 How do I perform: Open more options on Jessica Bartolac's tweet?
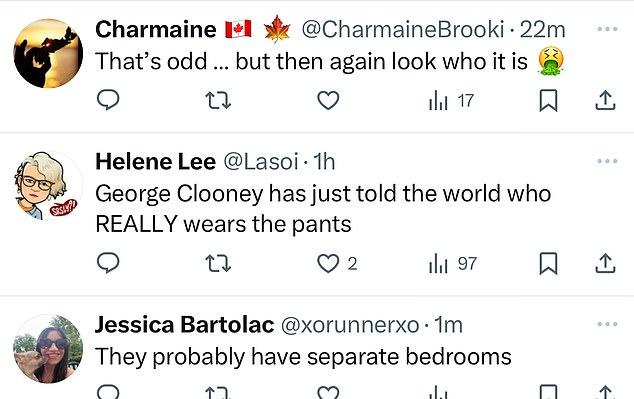[x=607, y=324]
